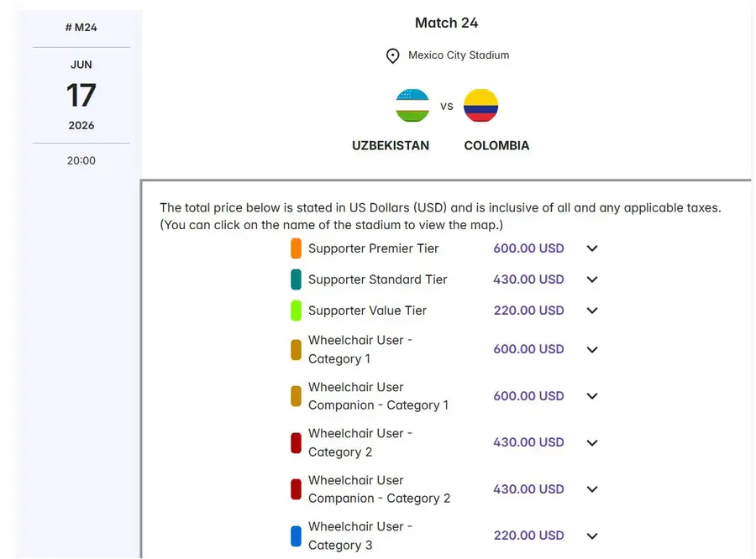This screenshot has width=756, height=559.
Task: Select the Supporter Premier Tier label
Action: [373, 248]
